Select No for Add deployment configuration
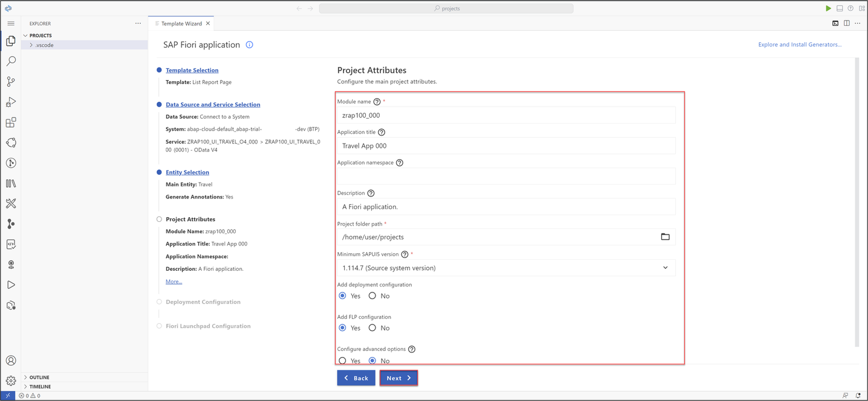The height and width of the screenshot is (401, 868). click(373, 296)
